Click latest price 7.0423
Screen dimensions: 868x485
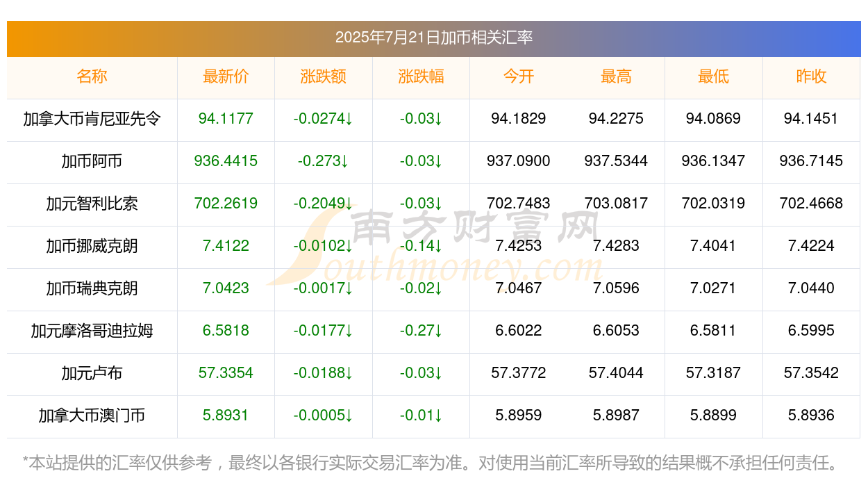tap(226, 288)
